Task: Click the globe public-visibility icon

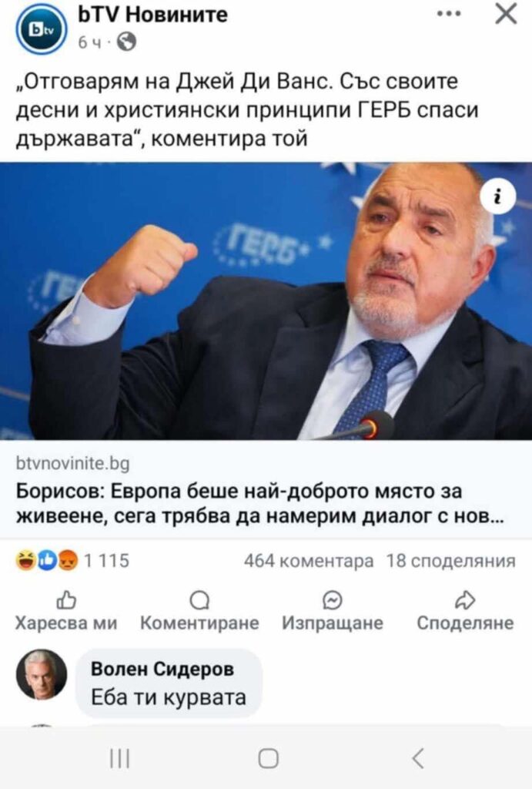Action: coord(127,42)
